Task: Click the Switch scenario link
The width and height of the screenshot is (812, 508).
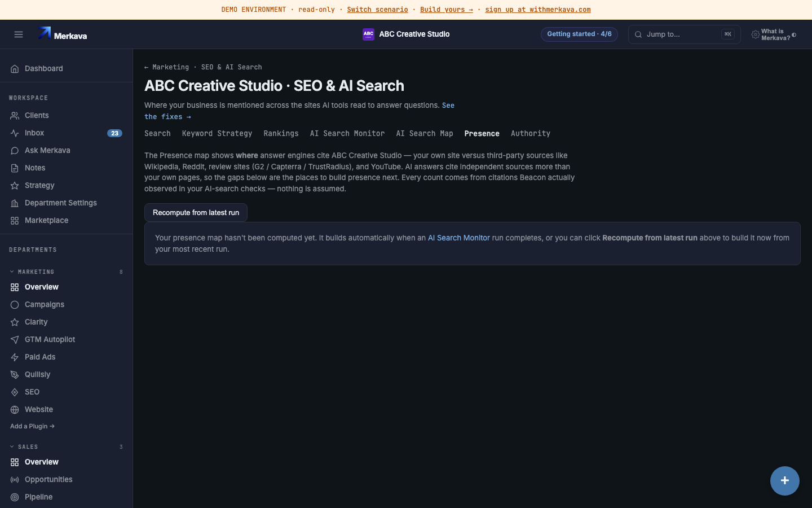Action: click(377, 10)
